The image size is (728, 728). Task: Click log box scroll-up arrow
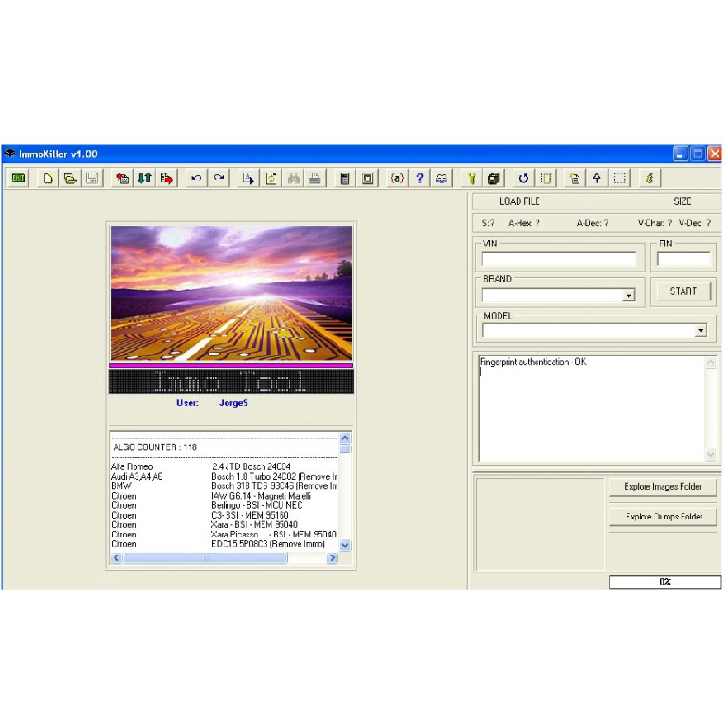(710, 363)
